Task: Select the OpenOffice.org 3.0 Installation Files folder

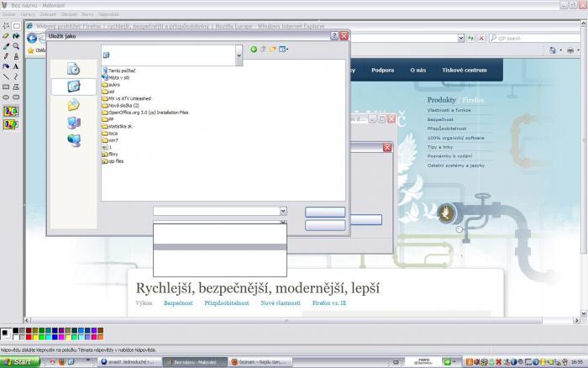Action: click(x=145, y=113)
